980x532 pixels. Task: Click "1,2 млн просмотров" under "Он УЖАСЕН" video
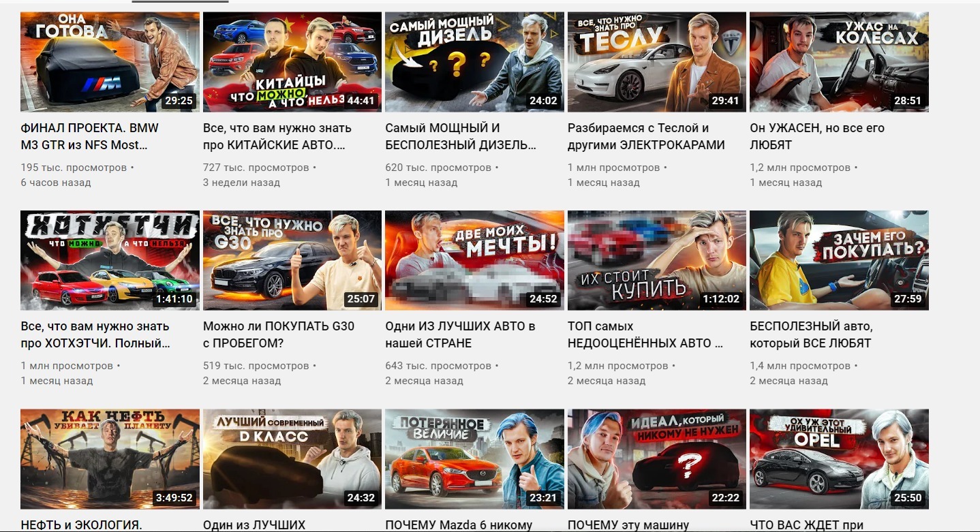pos(800,168)
